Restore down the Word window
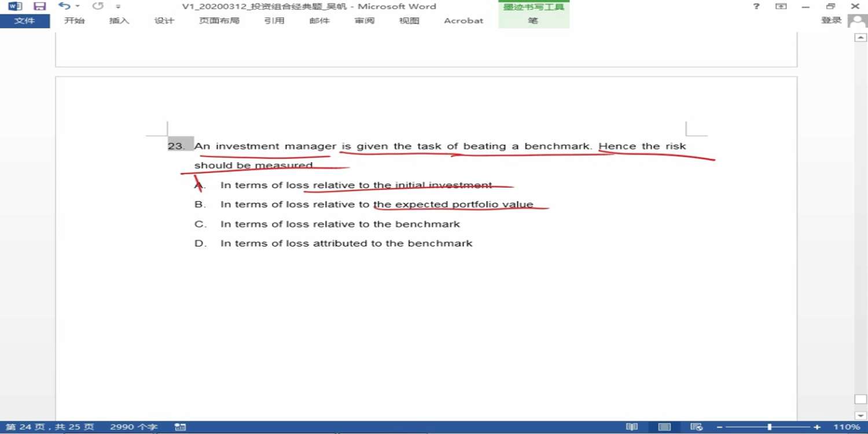Screen dimensions: 868x434 (x=831, y=6)
